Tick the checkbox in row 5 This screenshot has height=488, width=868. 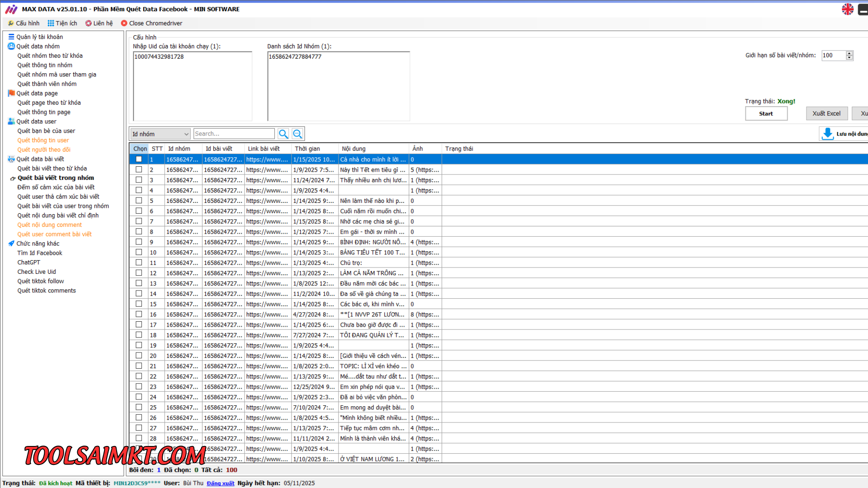tap(139, 201)
